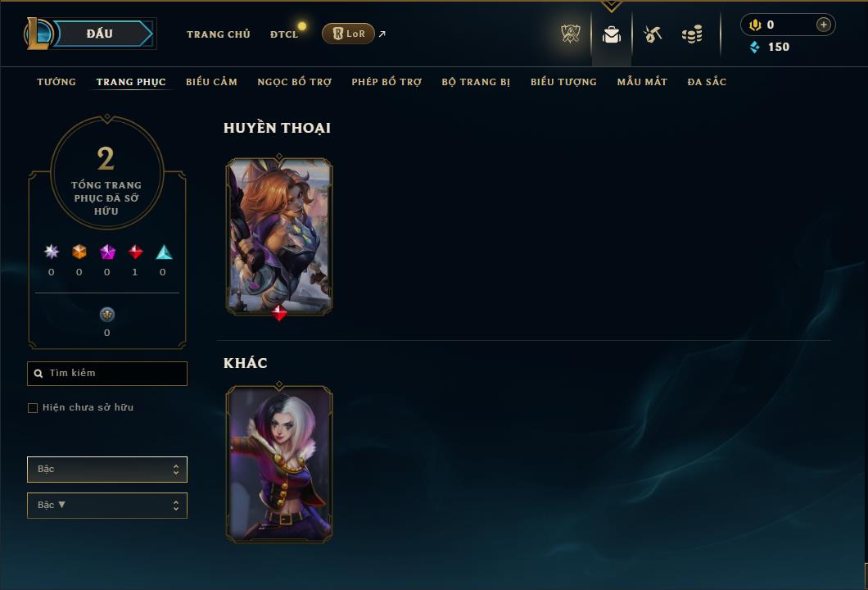The image size is (868, 590).
Task: Switch to the BIỂU CẢM tab
Action: (211, 82)
